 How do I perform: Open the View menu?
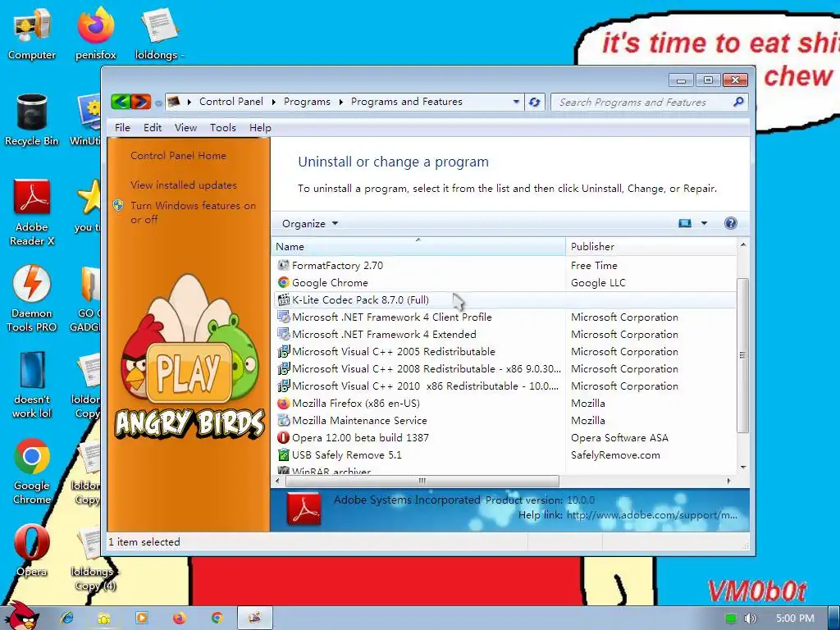click(x=185, y=127)
